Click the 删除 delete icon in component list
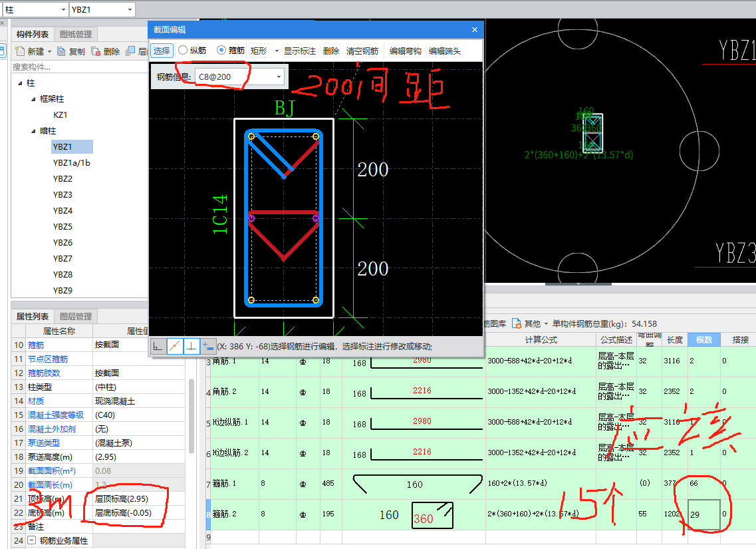 [x=96, y=51]
